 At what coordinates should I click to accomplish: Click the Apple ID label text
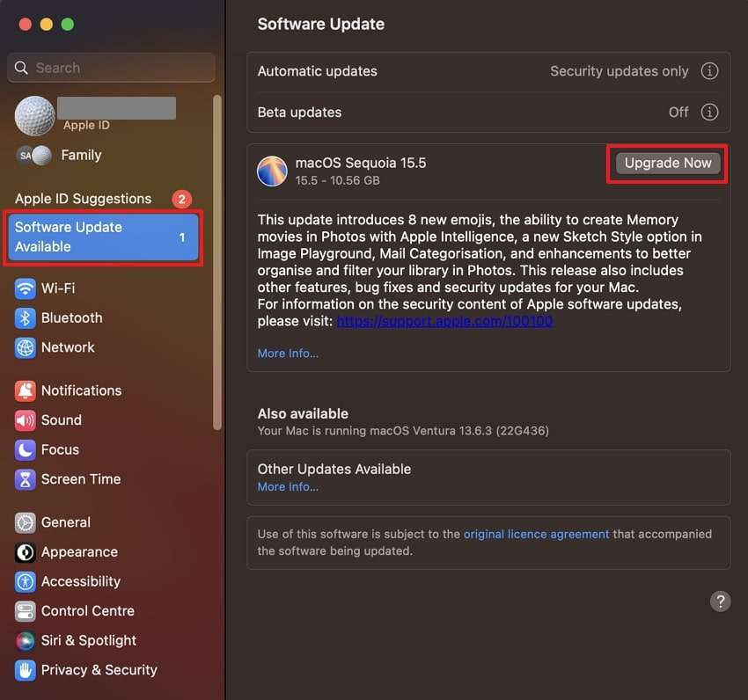(x=86, y=126)
